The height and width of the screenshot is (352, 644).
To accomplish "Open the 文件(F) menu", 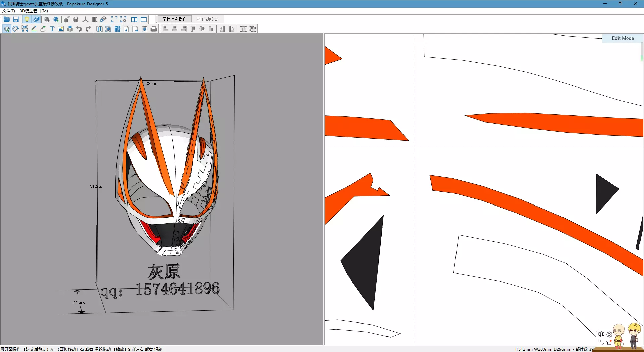I will coord(9,11).
